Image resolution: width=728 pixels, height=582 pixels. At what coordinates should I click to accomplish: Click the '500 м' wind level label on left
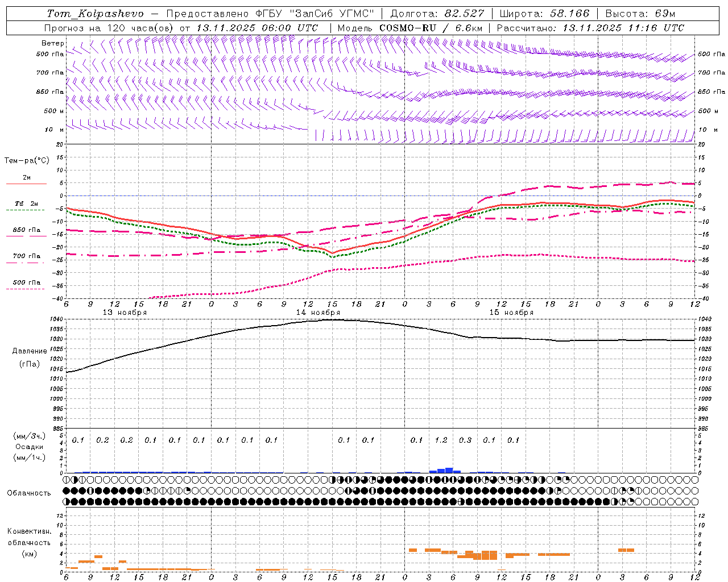pyautogui.click(x=55, y=111)
